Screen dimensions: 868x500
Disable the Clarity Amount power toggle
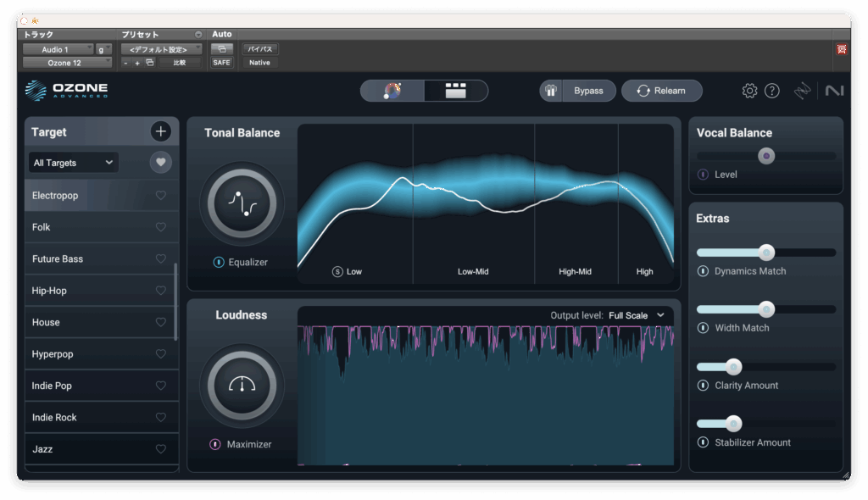[703, 386]
